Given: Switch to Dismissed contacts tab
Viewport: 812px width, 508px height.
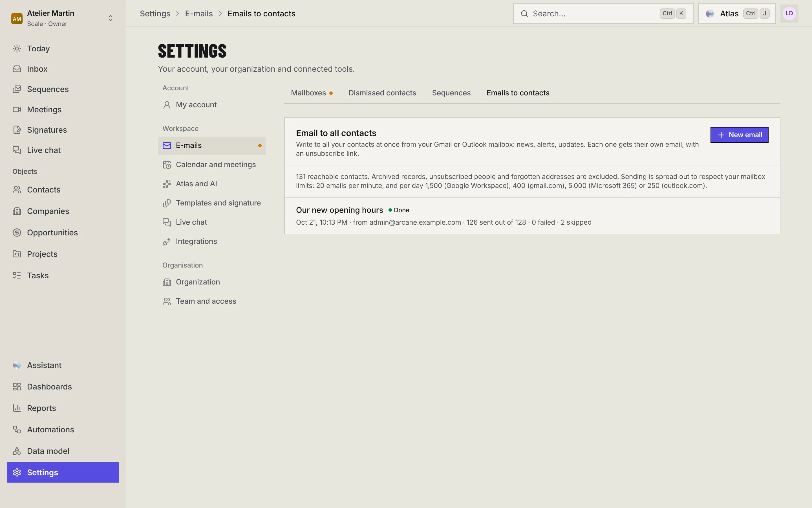Looking at the screenshot, I should pyautogui.click(x=382, y=93).
